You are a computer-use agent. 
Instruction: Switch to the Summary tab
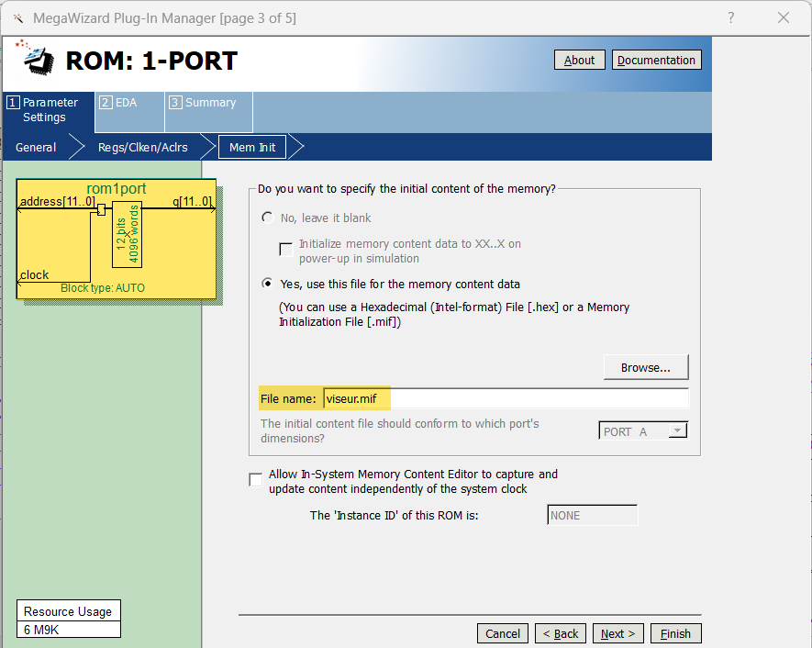[208, 110]
